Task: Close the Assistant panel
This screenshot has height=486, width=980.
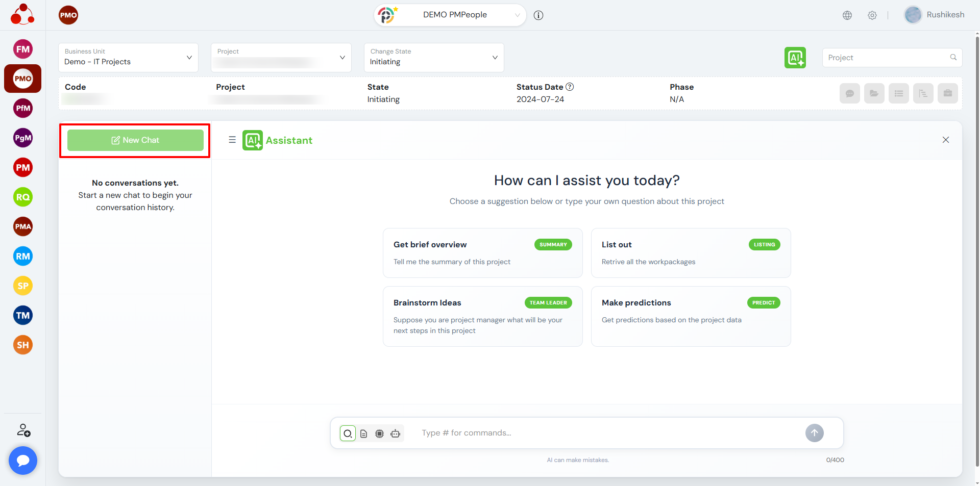Action: click(x=945, y=140)
